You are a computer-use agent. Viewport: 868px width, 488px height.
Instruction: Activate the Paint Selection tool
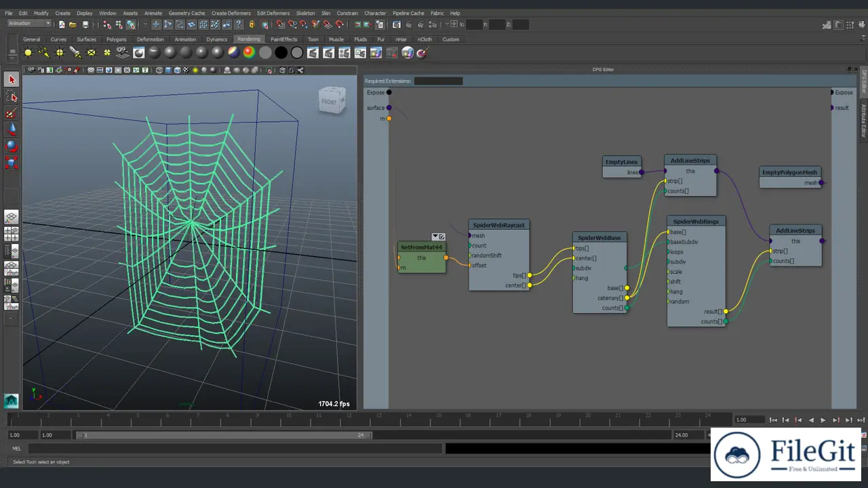tap(12, 113)
